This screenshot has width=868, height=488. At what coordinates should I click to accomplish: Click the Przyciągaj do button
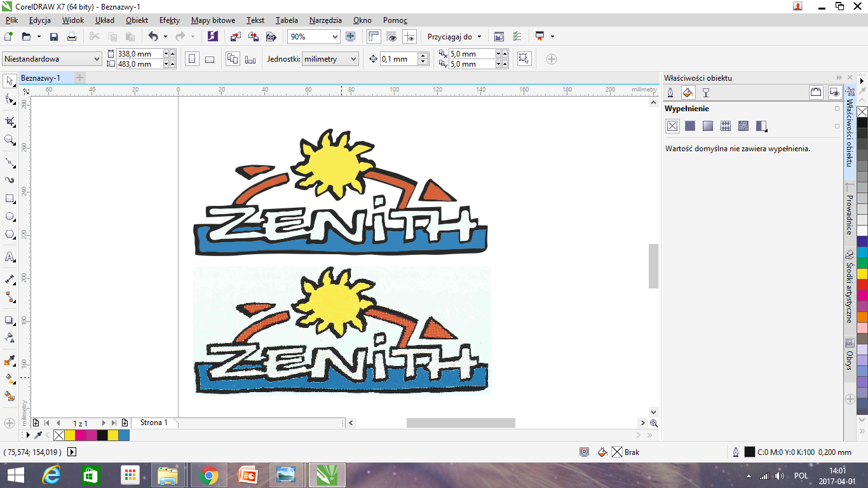click(454, 37)
